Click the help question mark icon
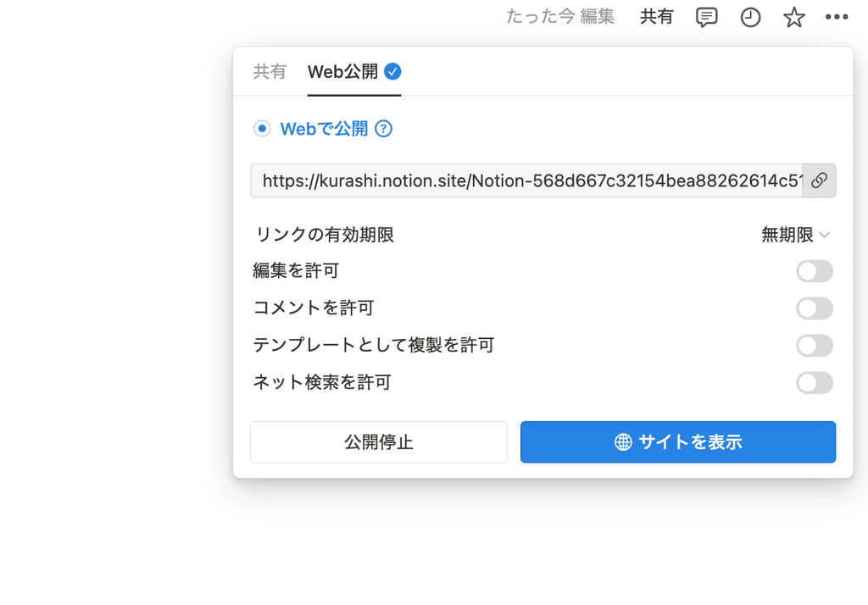This screenshot has height=605, width=868. (383, 129)
